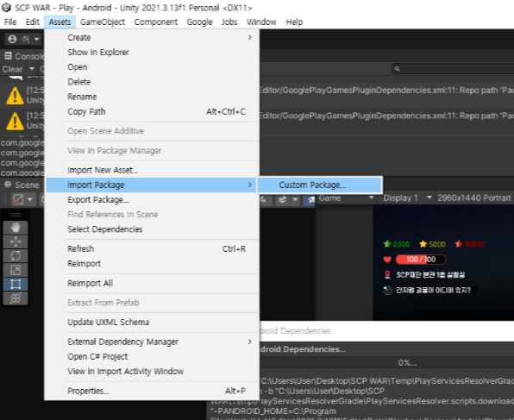Click the search icon in Console search field

(x=397, y=69)
